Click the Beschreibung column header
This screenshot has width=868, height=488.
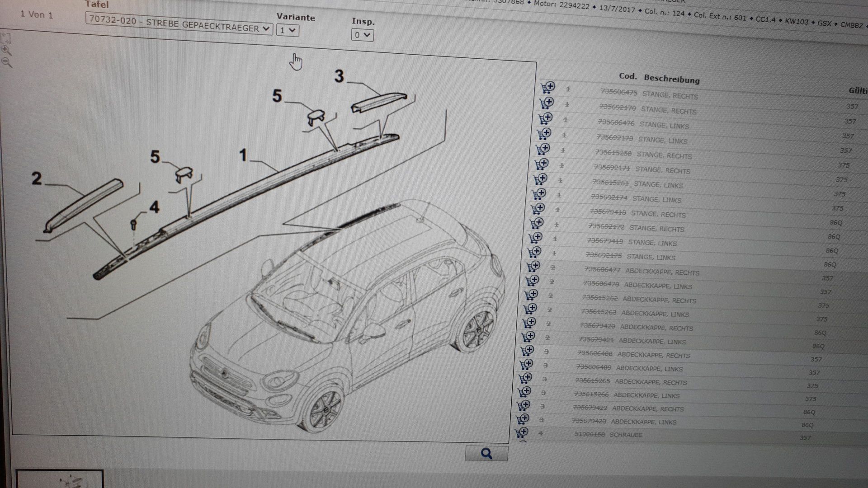click(671, 79)
